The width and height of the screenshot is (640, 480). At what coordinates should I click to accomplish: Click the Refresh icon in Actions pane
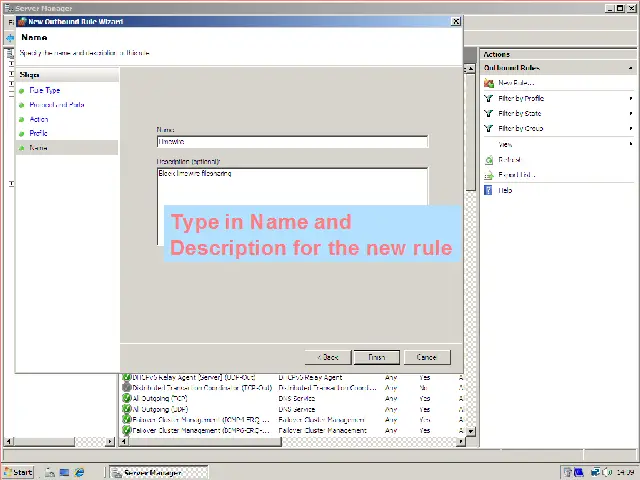[489, 160]
